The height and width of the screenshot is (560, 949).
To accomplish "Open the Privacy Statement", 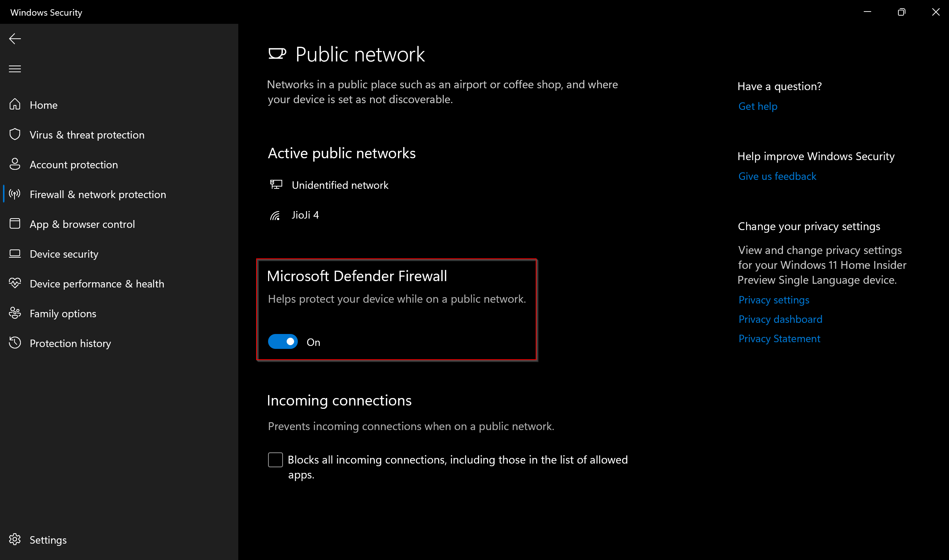I will coord(779,338).
